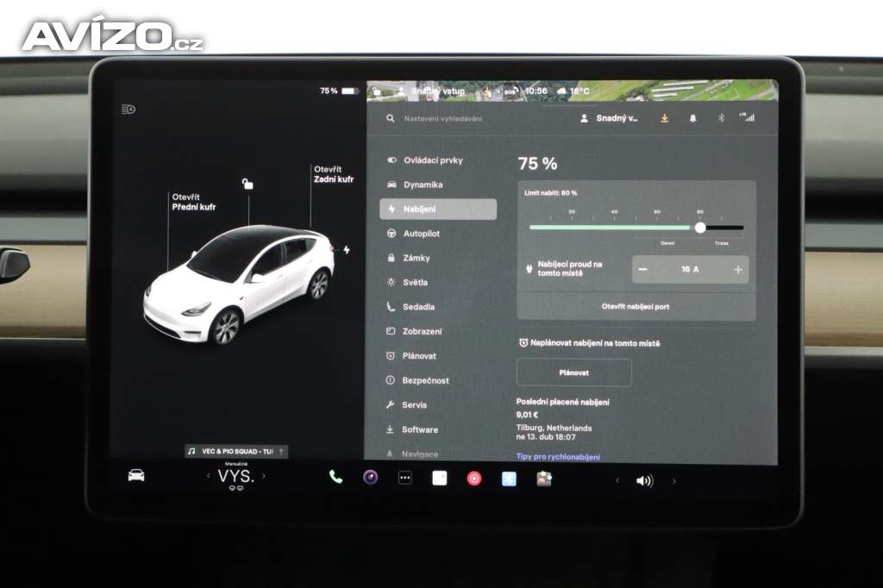Image resolution: width=883 pixels, height=588 pixels.
Task: Click the charge limit slider handle
Action: click(700, 228)
